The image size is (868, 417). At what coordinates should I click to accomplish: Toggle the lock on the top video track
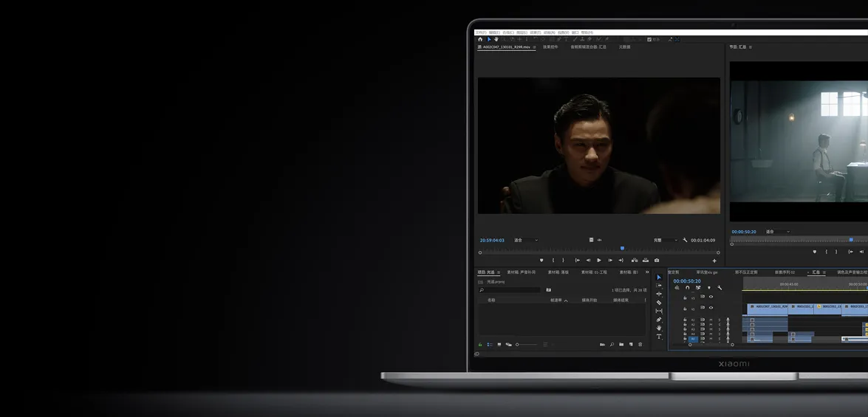tap(685, 297)
